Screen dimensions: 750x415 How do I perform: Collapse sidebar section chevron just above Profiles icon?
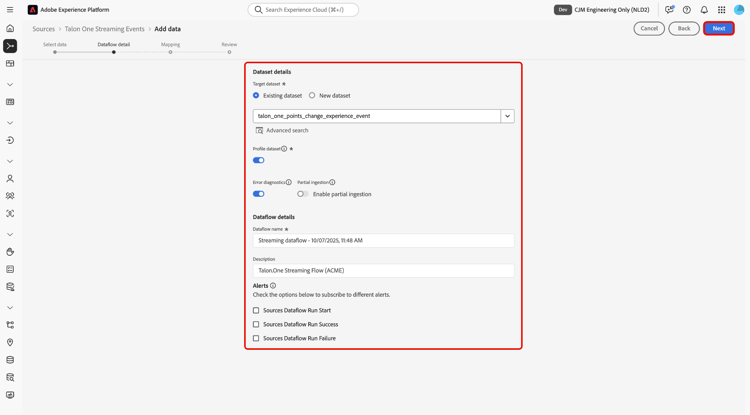pos(10,161)
